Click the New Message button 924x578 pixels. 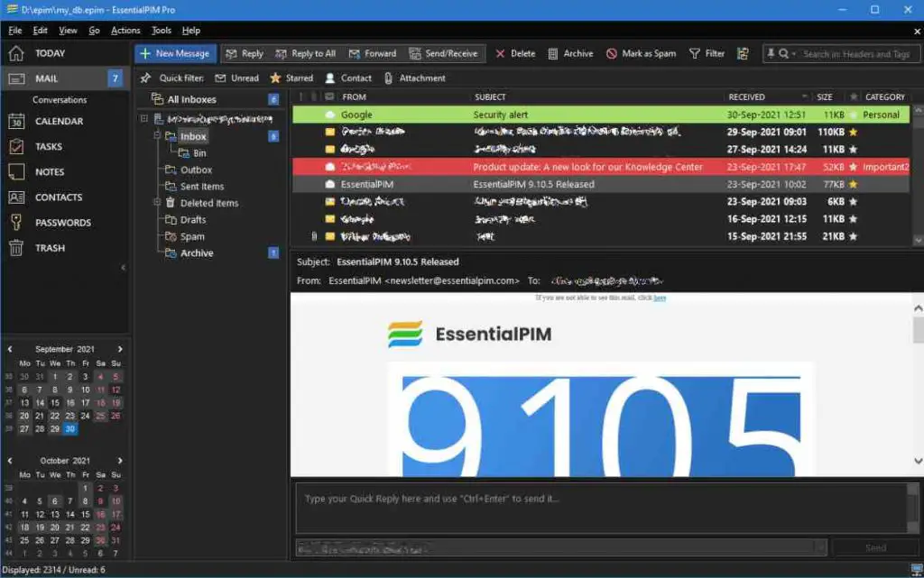tap(176, 53)
